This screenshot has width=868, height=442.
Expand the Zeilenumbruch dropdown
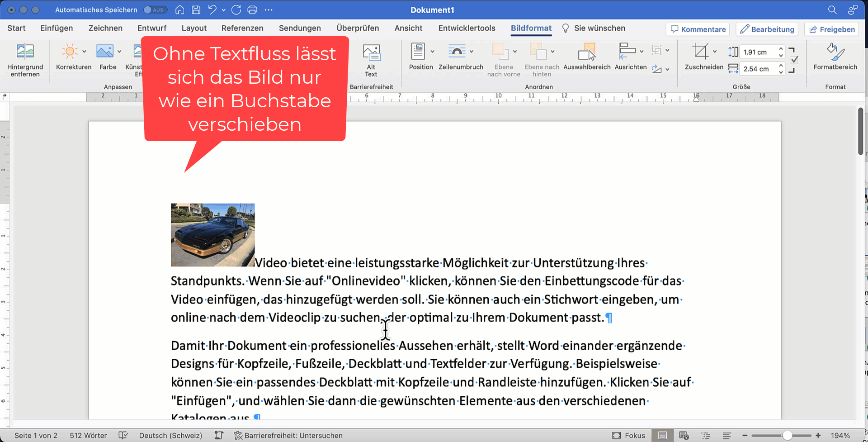(472, 52)
